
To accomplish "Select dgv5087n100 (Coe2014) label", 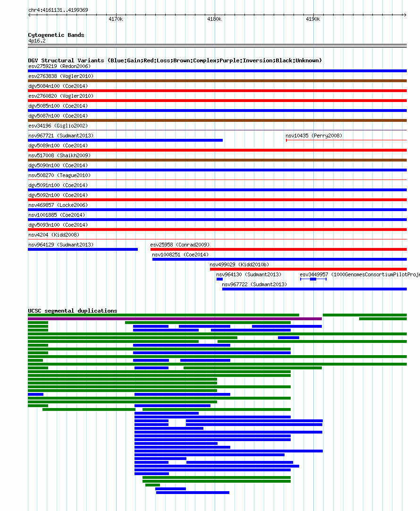I will click(x=58, y=116).
